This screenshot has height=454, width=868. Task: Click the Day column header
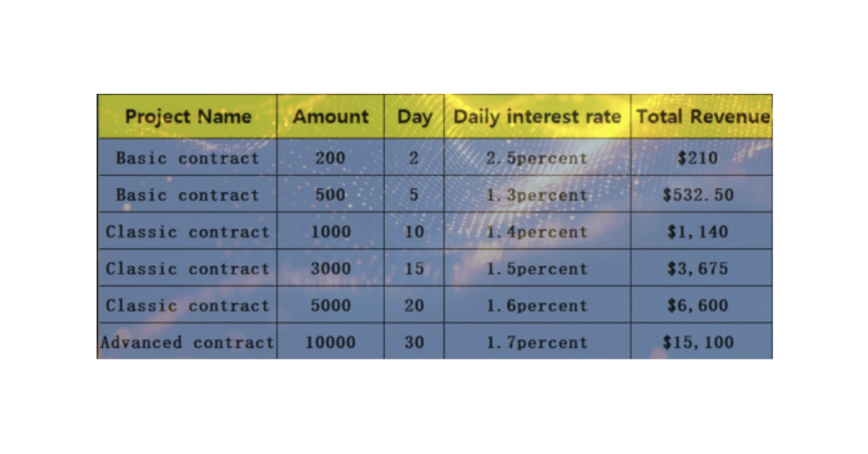[x=414, y=116]
